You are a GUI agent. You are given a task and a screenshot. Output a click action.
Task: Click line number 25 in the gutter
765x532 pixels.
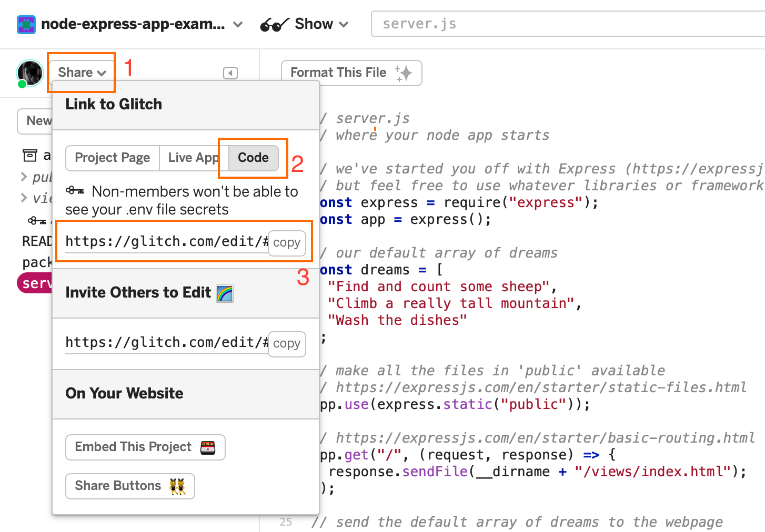click(x=286, y=522)
